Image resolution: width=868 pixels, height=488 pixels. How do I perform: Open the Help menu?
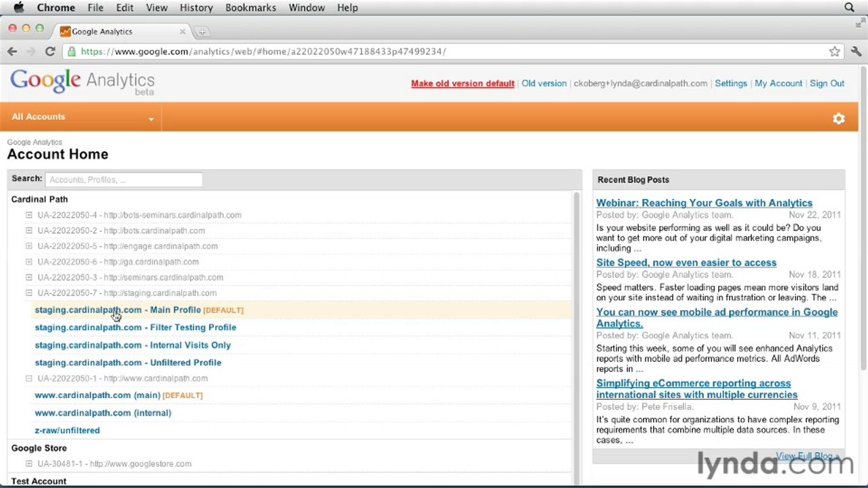tap(347, 7)
